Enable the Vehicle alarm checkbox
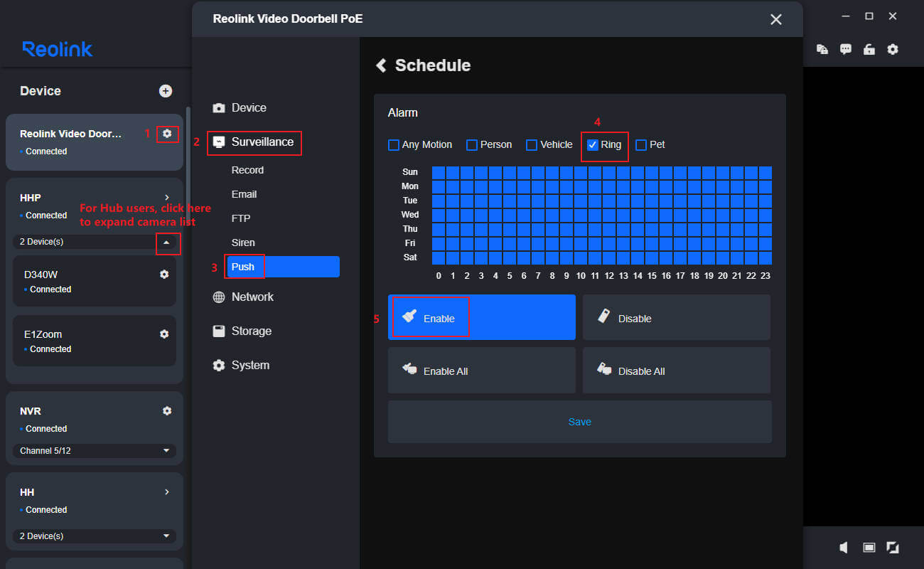 [532, 145]
